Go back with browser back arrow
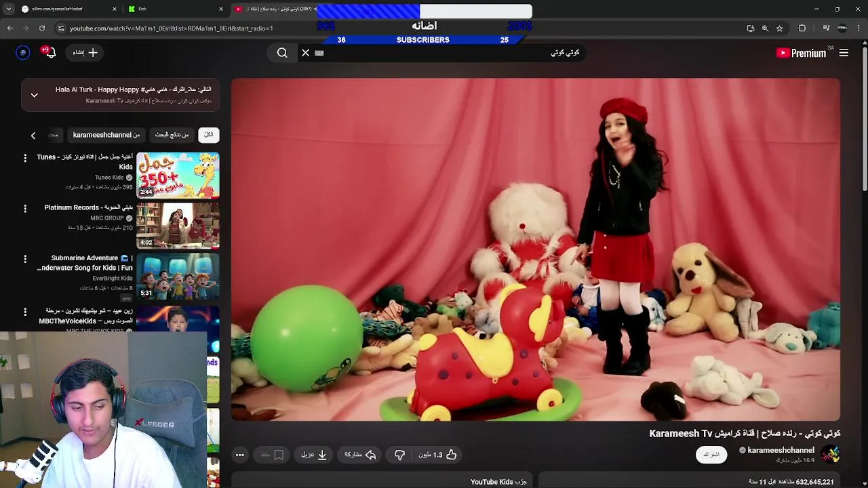 tap(10, 28)
